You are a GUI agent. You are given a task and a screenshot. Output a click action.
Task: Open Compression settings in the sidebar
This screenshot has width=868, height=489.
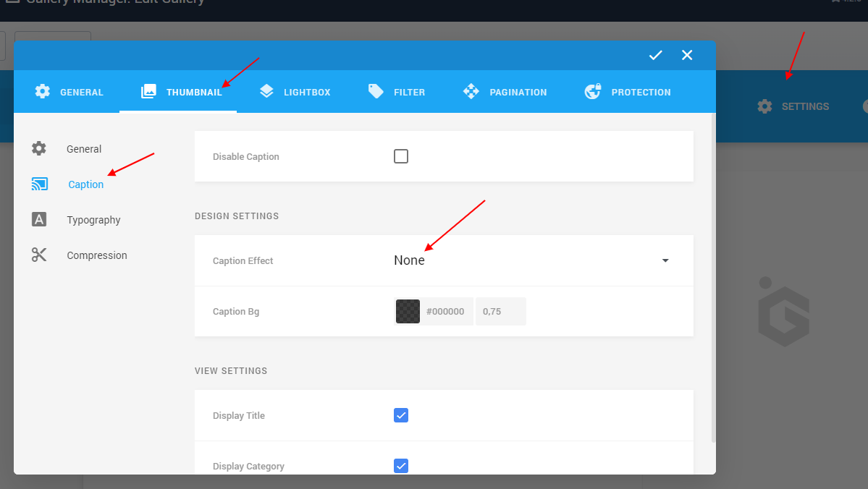97,255
